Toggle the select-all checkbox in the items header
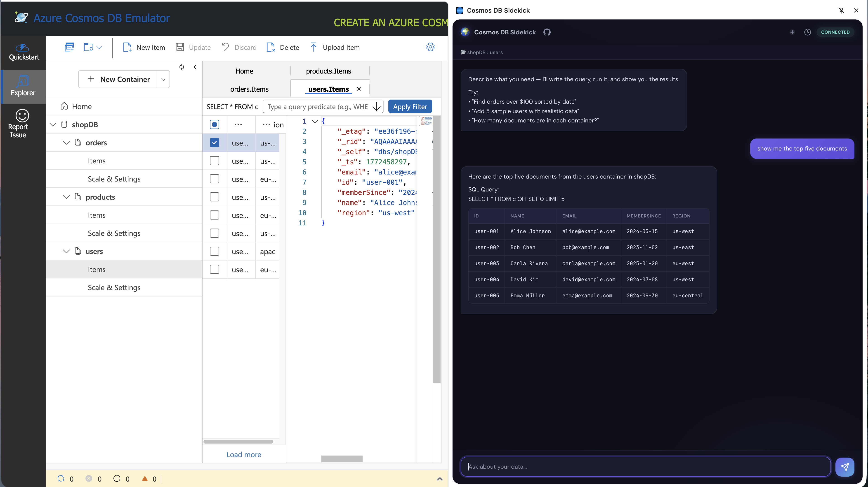This screenshot has width=868, height=487. point(215,124)
